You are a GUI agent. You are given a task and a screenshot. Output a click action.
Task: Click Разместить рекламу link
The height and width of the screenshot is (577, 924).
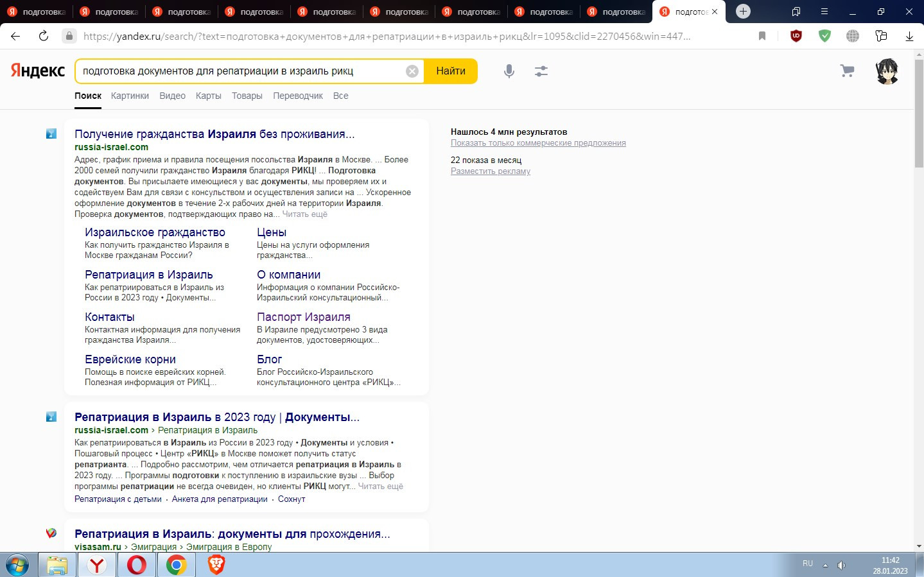point(491,171)
